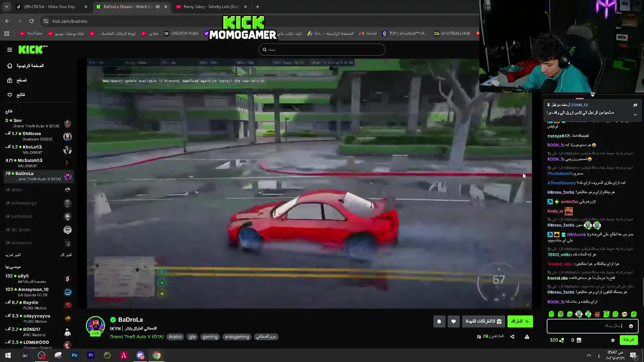
Task: Open u0y5 recommended channel
Action: pos(38,279)
